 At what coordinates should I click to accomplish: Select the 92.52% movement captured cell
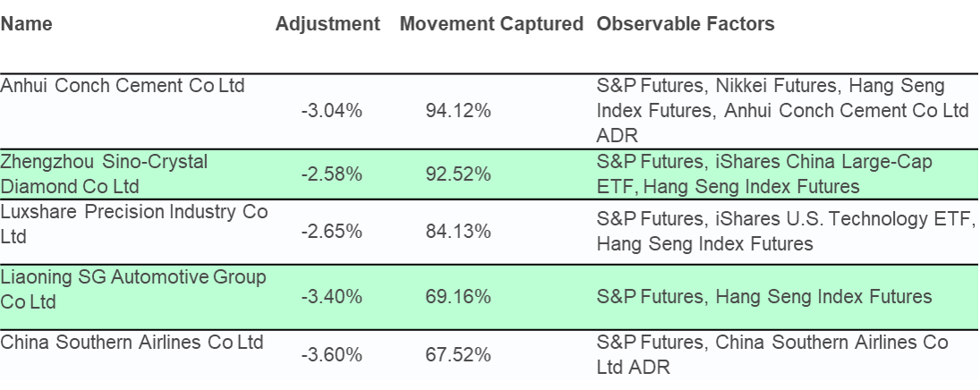pyautogui.click(x=458, y=174)
